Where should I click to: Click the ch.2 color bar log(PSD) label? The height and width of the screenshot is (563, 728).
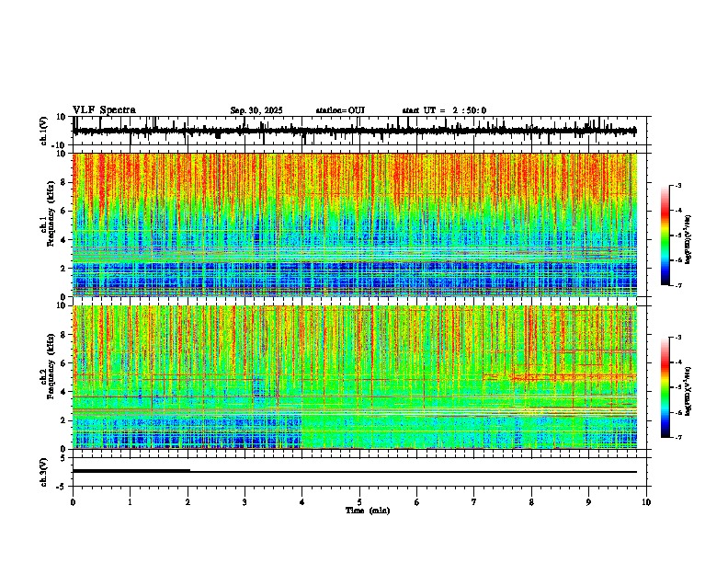(688, 392)
